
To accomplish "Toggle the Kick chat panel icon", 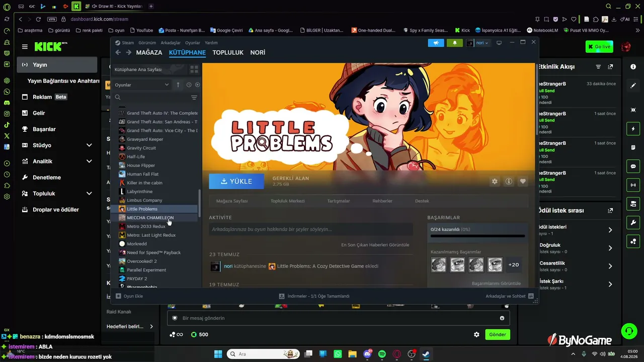I will pos(633,166).
